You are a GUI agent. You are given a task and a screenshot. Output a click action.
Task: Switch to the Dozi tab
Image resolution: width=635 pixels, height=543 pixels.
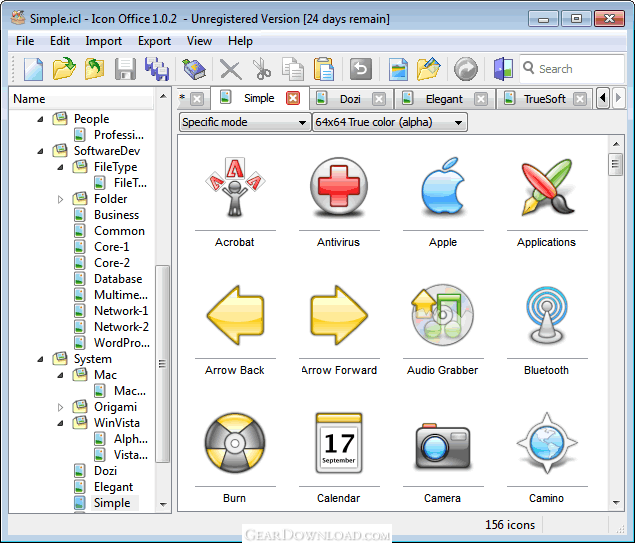[x=350, y=99]
